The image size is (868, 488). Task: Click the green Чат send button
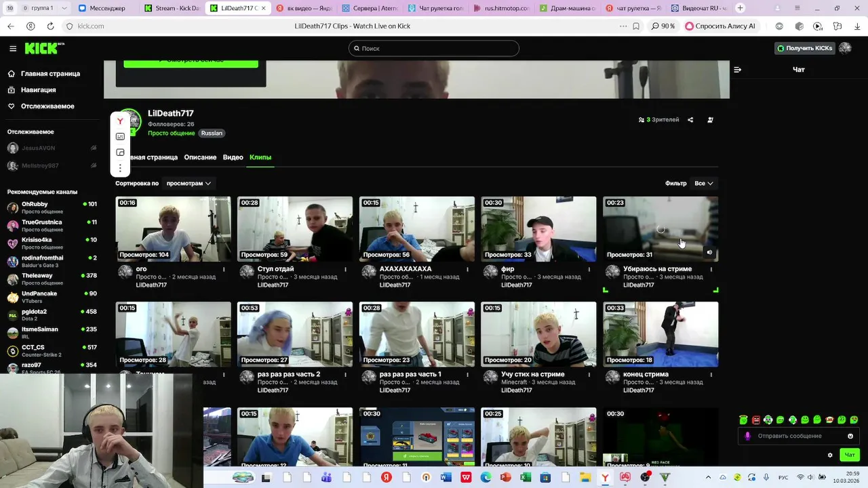pos(849,455)
